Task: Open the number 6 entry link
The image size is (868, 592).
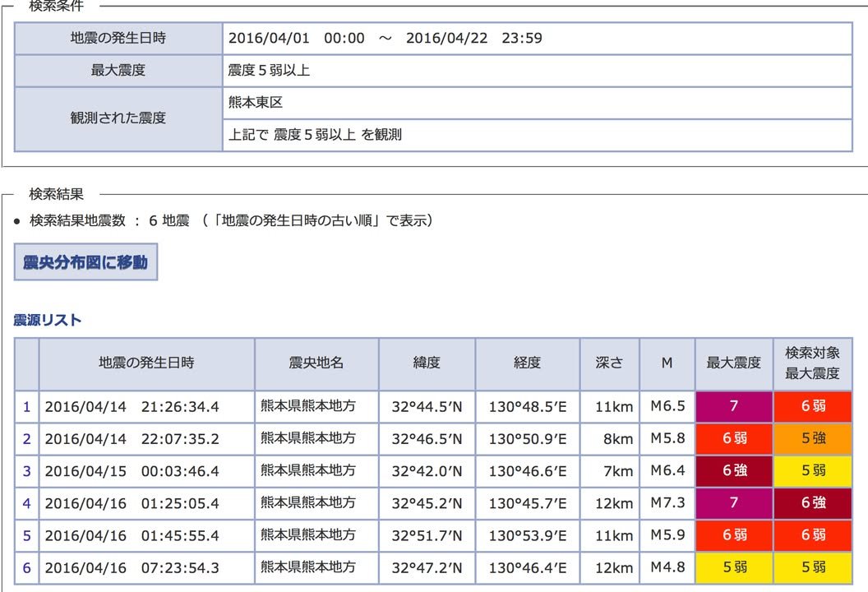Action: tap(26, 567)
